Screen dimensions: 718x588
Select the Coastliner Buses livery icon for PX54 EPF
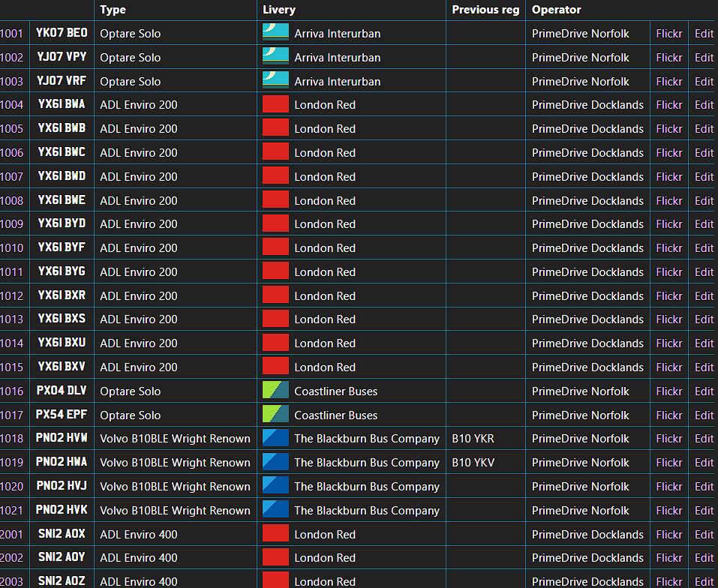click(275, 415)
